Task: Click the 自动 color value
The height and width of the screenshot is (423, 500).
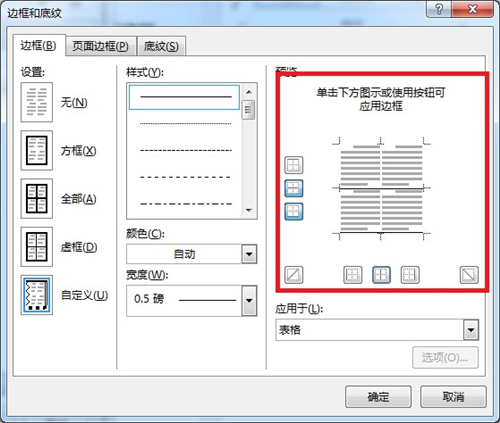Action: 184,254
